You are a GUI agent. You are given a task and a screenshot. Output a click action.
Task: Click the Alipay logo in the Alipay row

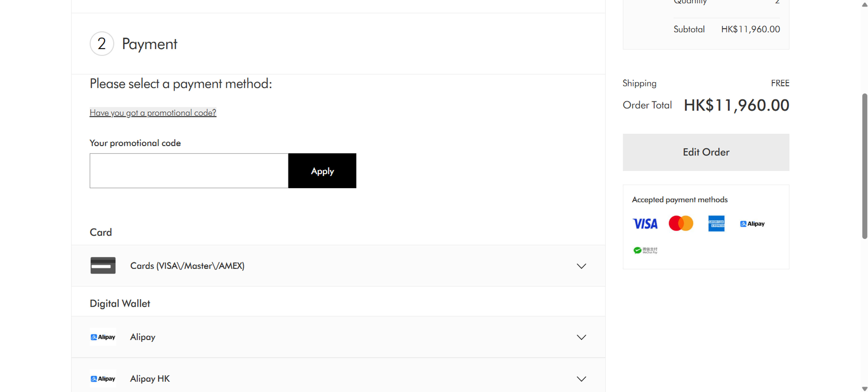[103, 337]
